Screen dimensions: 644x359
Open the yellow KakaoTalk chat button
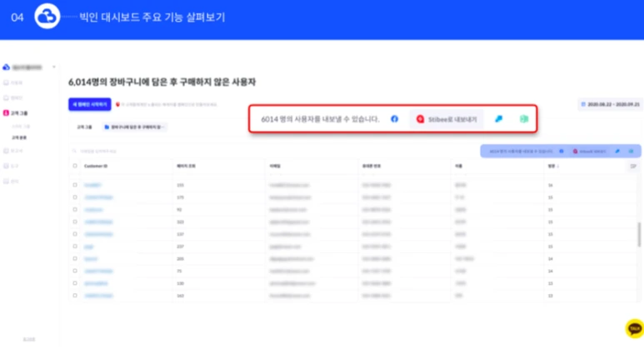coord(635,329)
